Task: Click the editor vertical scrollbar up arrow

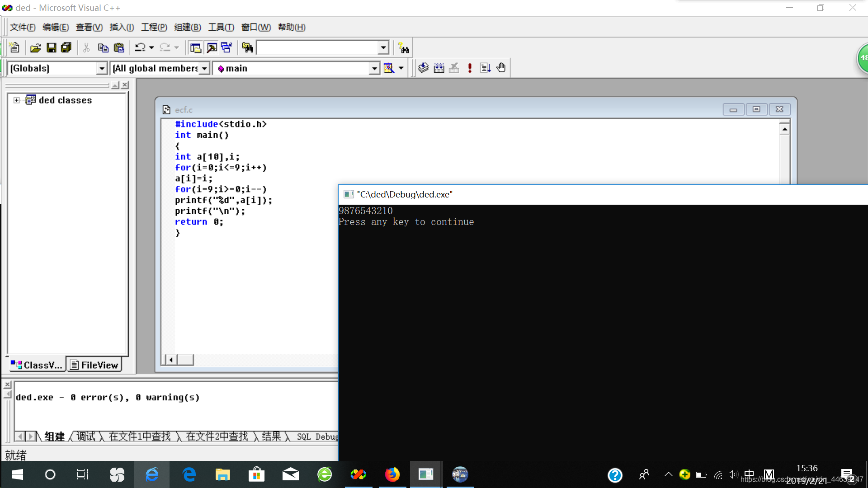Action: pyautogui.click(x=785, y=129)
